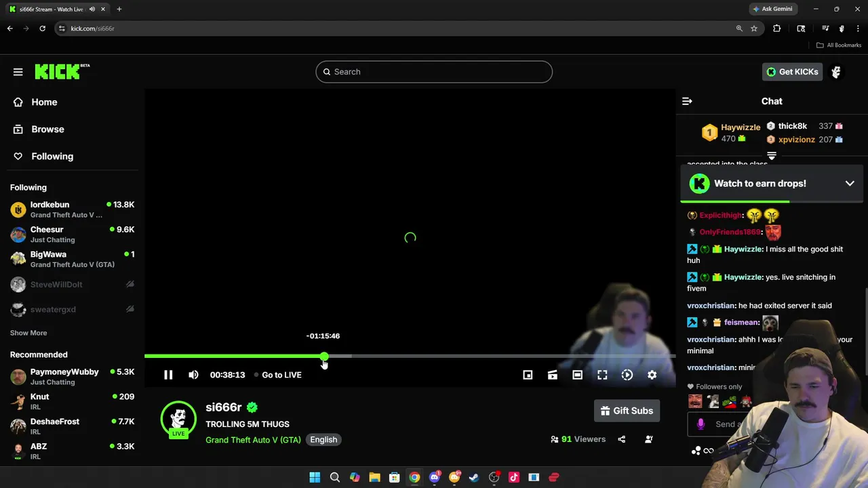Viewport: 868px width, 488px height.
Task: Pause the stream playback
Action: coord(168,375)
